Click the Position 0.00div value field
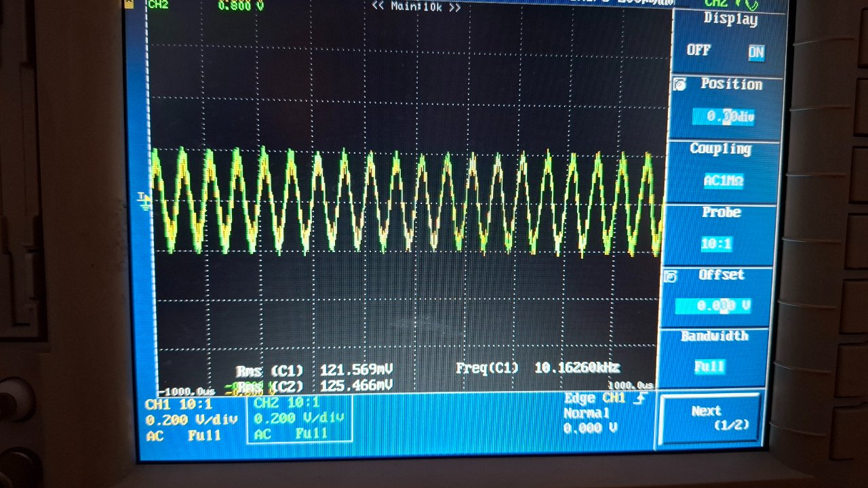The image size is (868, 488). click(x=725, y=117)
